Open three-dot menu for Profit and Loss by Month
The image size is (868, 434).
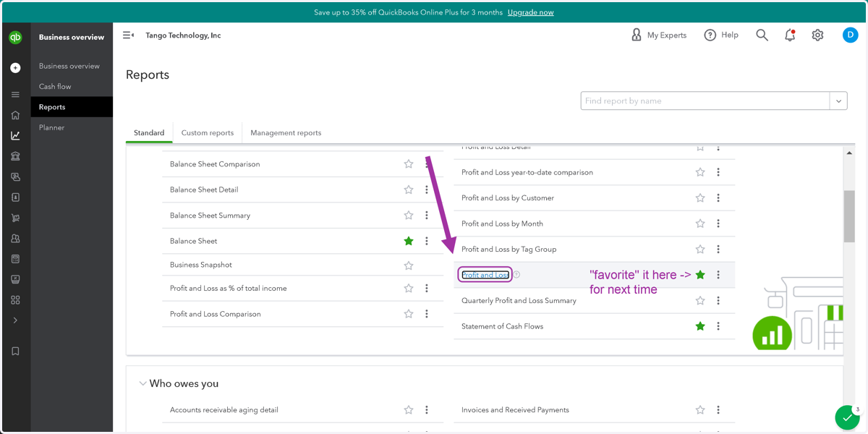(718, 224)
